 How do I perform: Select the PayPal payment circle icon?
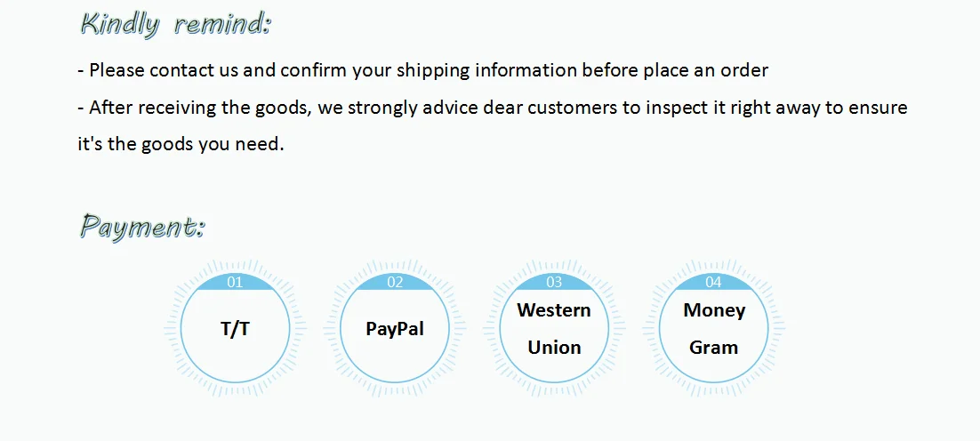(x=394, y=329)
